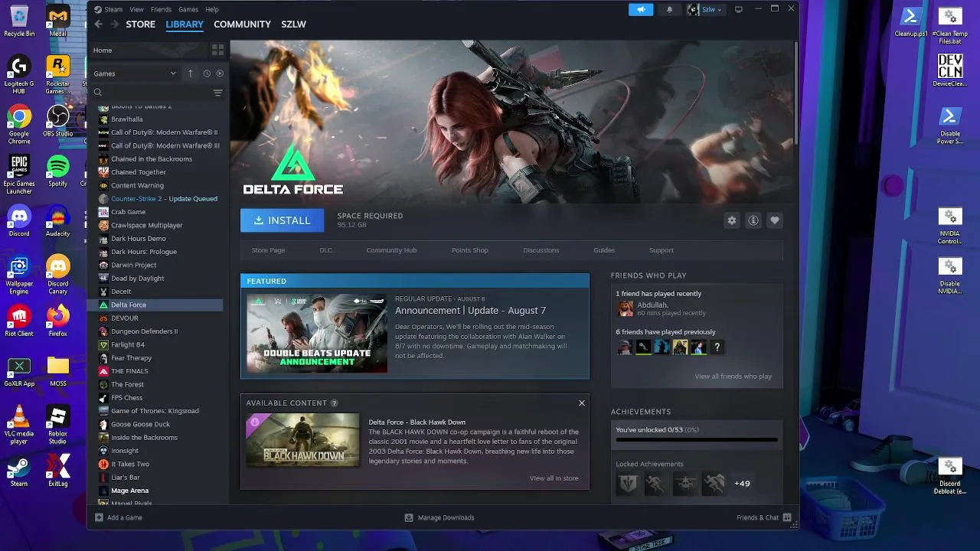The height and width of the screenshot is (551, 980).
Task: Click the OBS Studio desktop icon
Action: [x=58, y=121]
